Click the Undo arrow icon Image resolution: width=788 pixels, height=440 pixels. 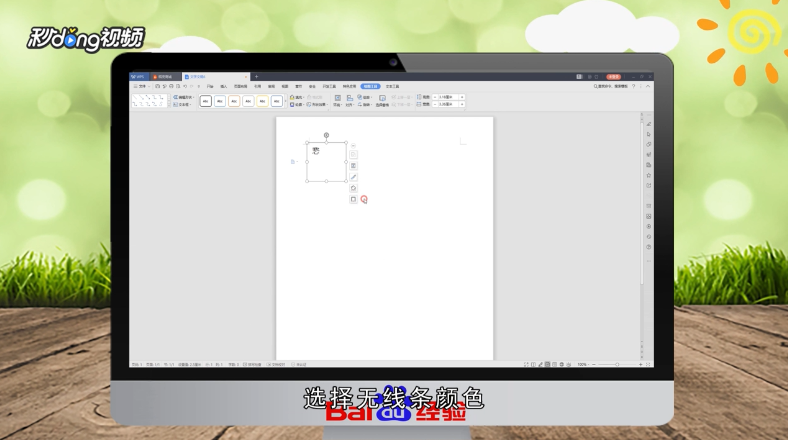(x=185, y=86)
